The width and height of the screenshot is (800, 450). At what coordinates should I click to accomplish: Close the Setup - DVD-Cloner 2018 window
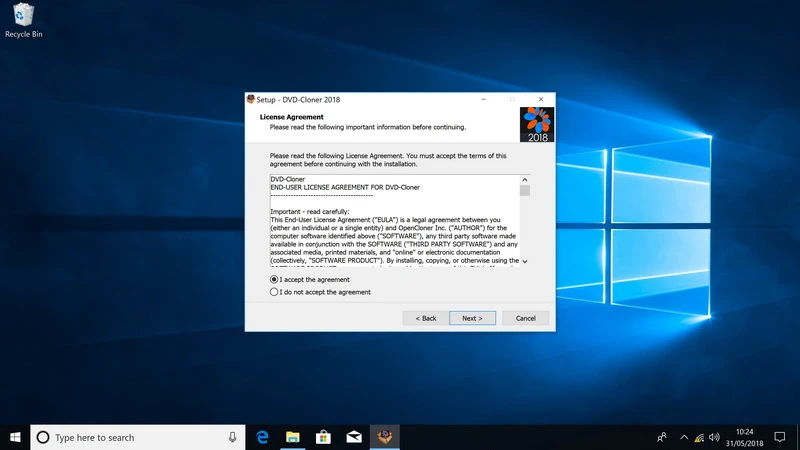541,99
